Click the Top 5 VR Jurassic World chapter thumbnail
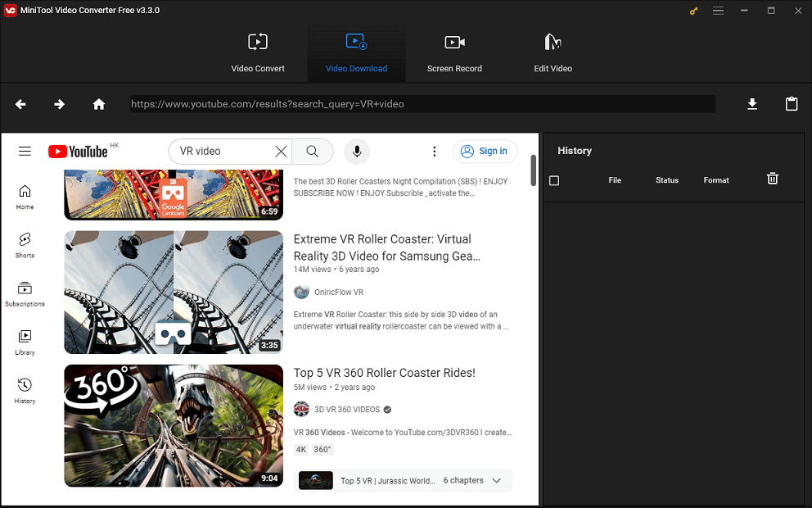The height and width of the screenshot is (508, 812). (316, 480)
